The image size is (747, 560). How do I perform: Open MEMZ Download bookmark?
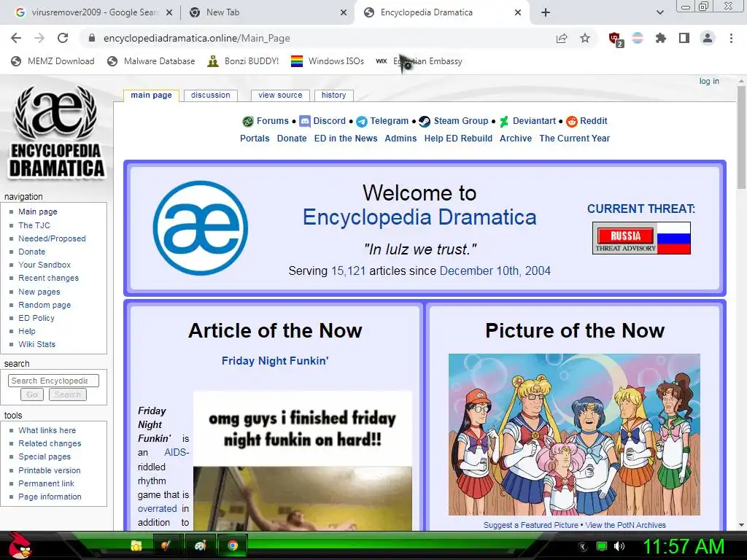(53, 61)
